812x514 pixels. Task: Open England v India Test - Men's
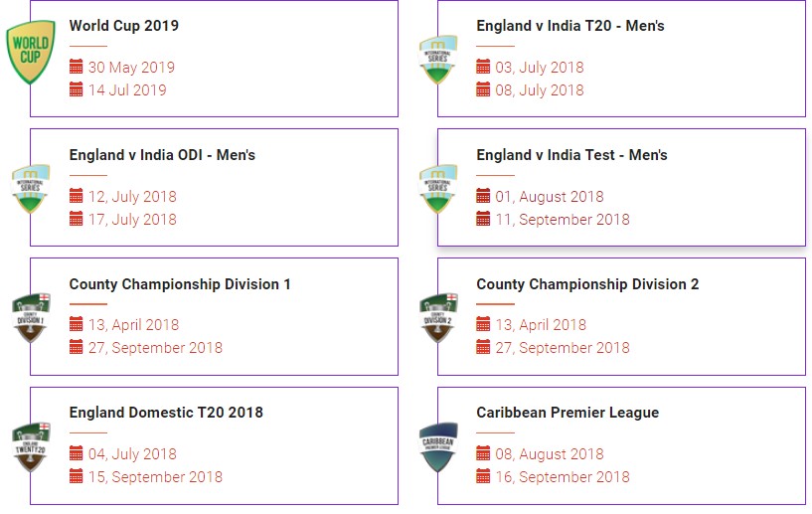571,155
